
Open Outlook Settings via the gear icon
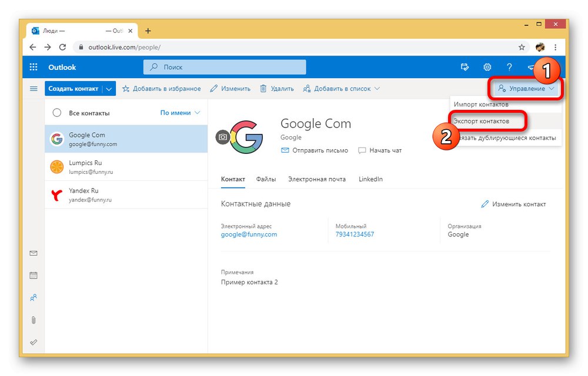[487, 67]
